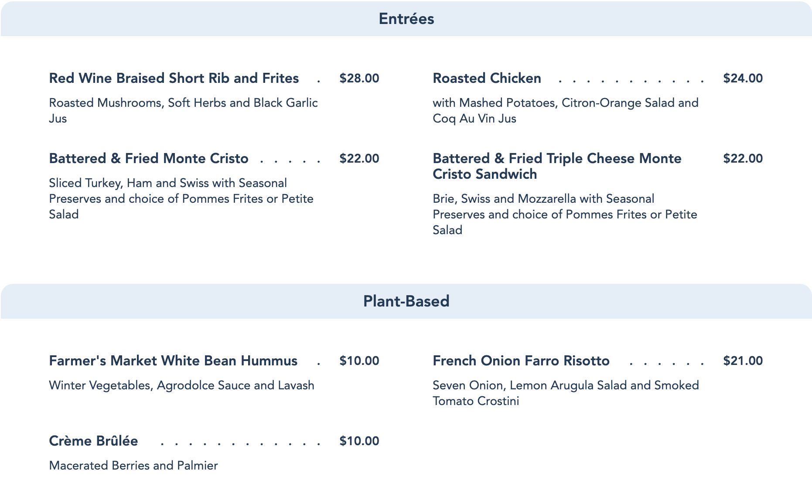Click the $28.00 short rib price

[x=359, y=78]
